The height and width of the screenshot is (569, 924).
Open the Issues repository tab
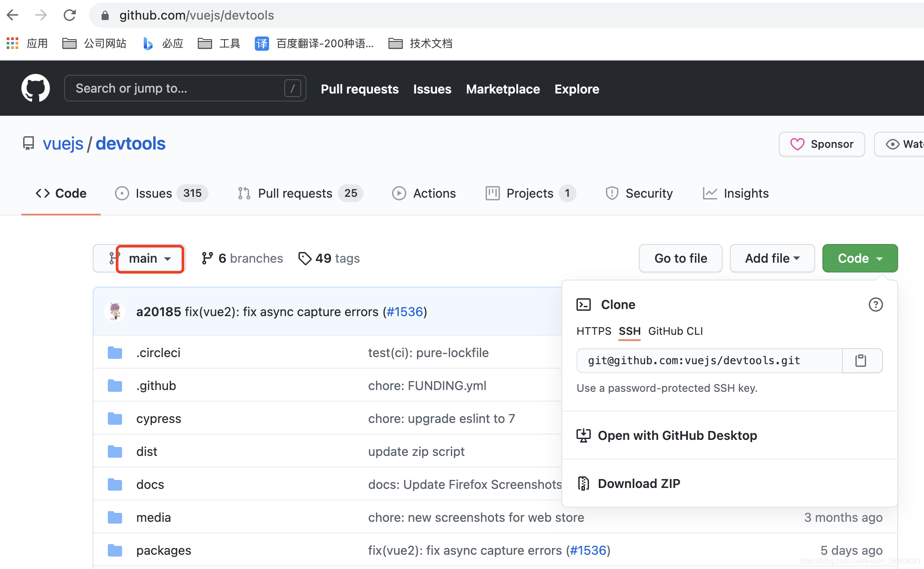(154, 193)
